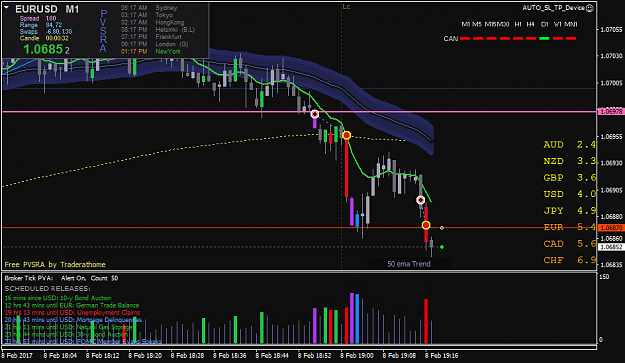Click the red MN1 dash in the CAN row
Screen dimensions: 625x363
tap(571, 39)
